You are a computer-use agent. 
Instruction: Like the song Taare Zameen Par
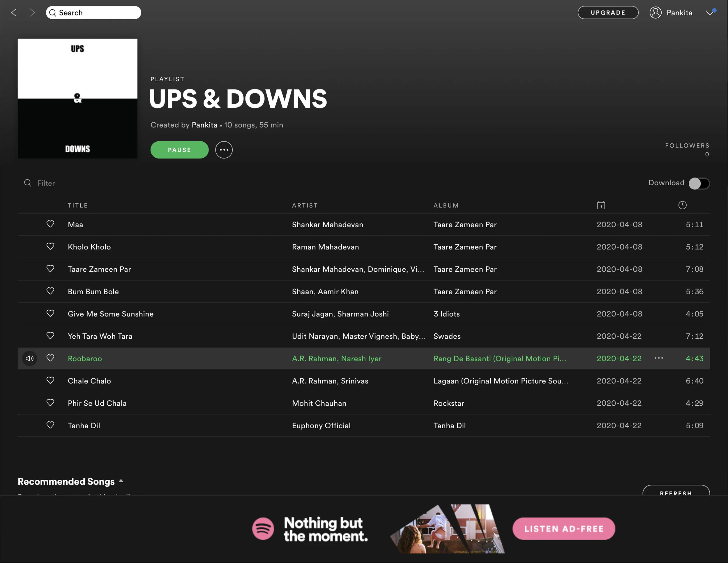(50, 269)
